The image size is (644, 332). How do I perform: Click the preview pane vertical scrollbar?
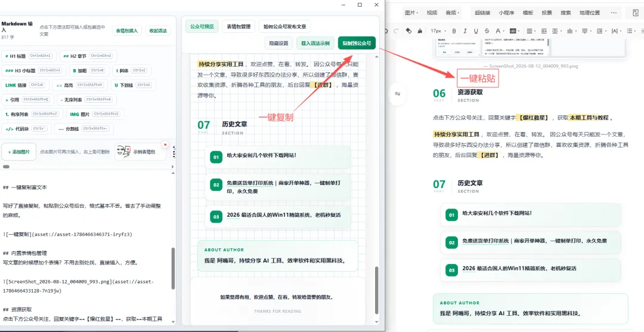click(x=377, y=291)
